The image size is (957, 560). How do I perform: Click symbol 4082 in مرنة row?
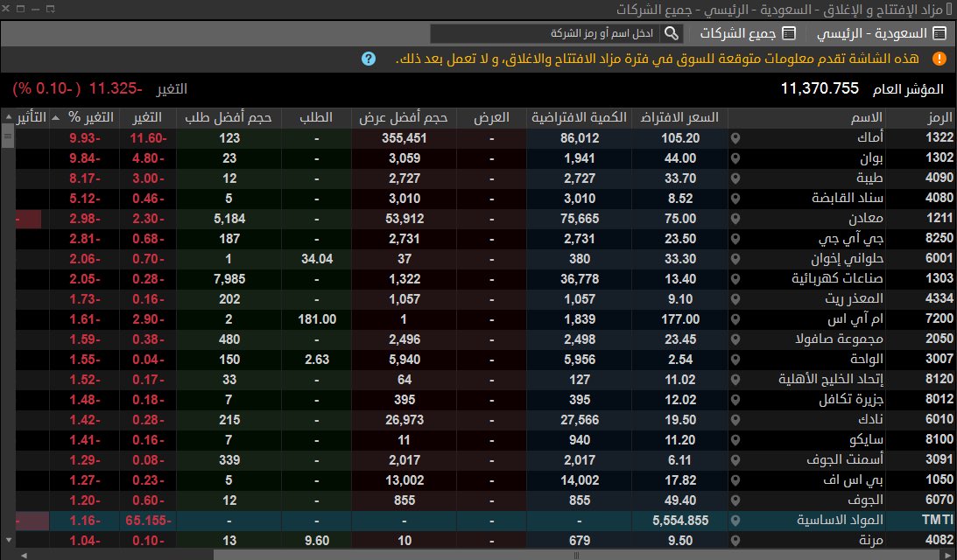click(x=939, y=541)
